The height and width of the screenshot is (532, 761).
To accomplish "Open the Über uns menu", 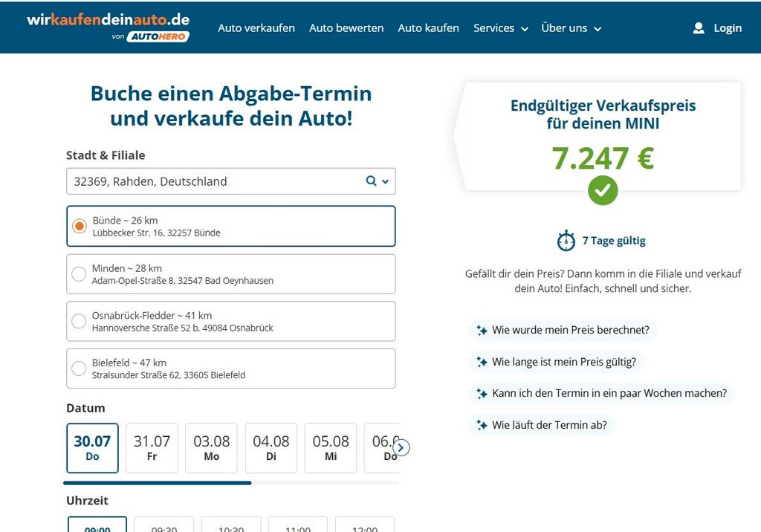I will click(571, 28).
